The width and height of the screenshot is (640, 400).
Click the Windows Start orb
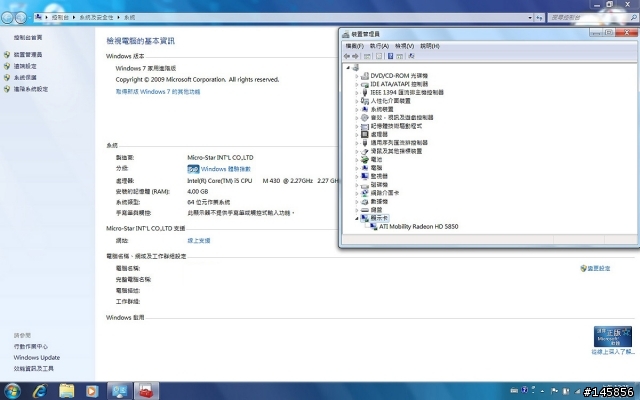[12, 391]
